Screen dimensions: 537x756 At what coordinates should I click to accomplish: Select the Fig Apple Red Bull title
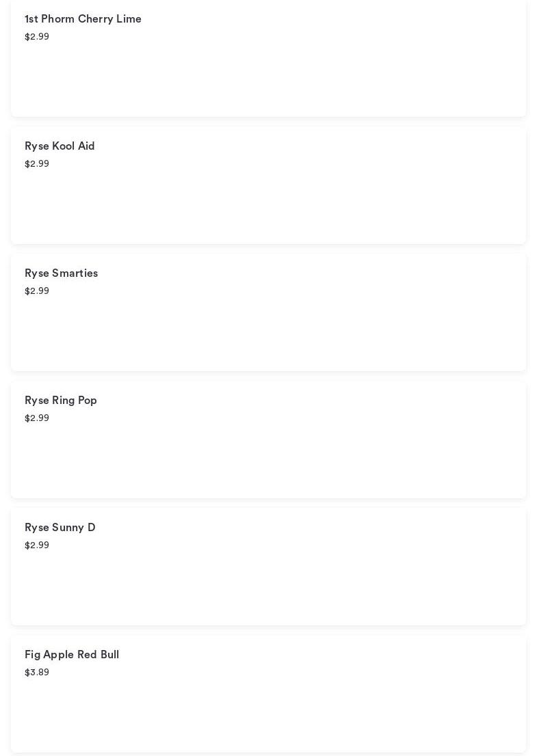tap(72, 655)
